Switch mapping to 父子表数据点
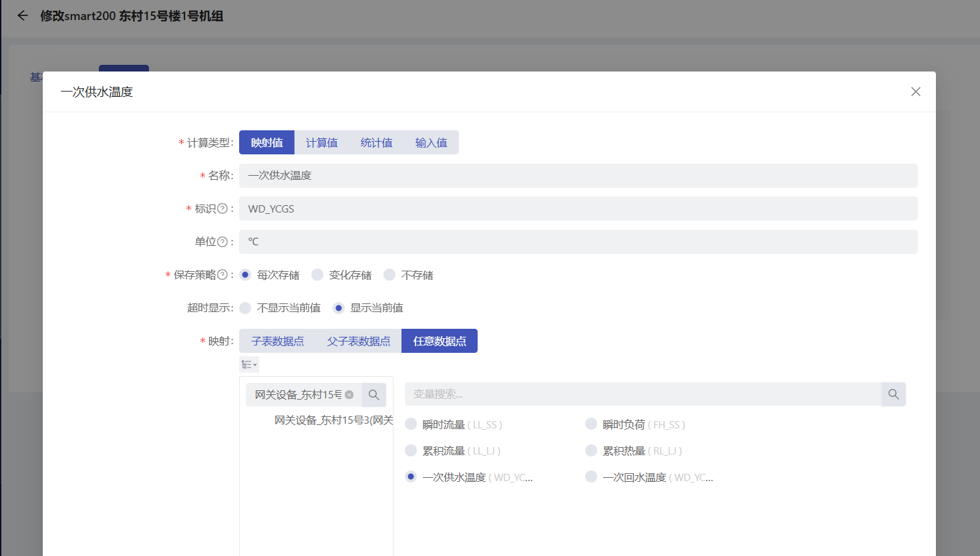980x556 pixels. pyautogui.click(x=359, y=341)
